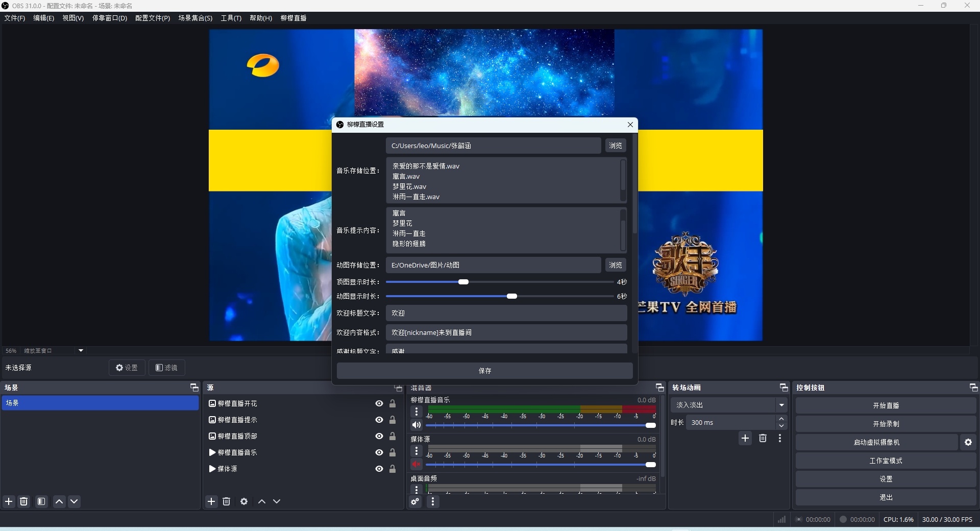Screen dimensions: 980x531
Task: Move selected source up with arrow icon
Action: point(262,501)
